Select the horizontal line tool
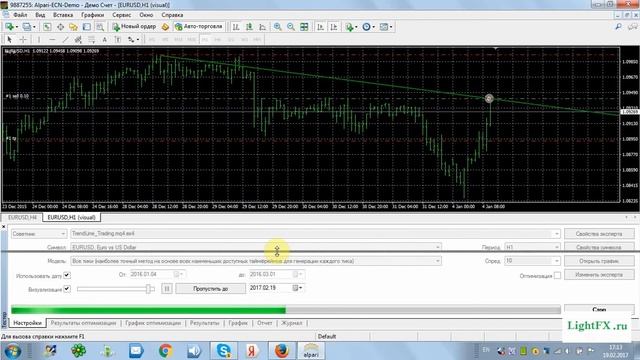640x360 pixels. [x=52, y=39]
